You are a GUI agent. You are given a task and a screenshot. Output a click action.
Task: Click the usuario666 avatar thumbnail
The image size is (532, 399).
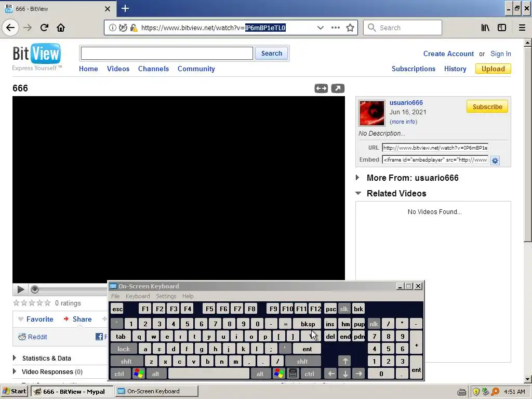pyautogui.click(x=372, y=113)
